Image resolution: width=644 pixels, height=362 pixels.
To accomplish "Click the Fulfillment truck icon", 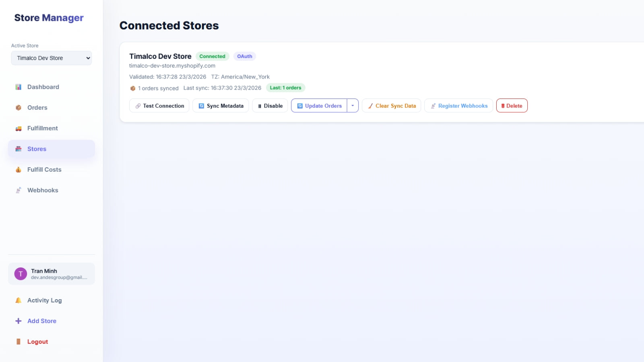I will point(18,128).
